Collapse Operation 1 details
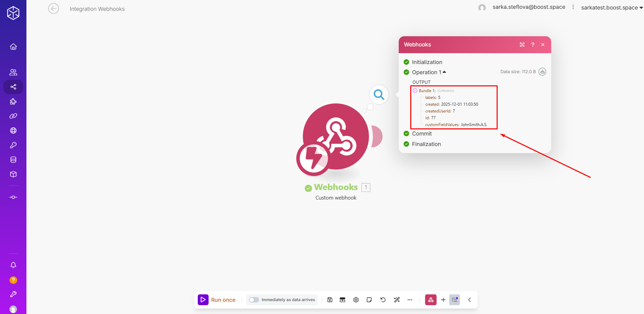This screenshot has width=644, height=314. [x=444, y=72]
